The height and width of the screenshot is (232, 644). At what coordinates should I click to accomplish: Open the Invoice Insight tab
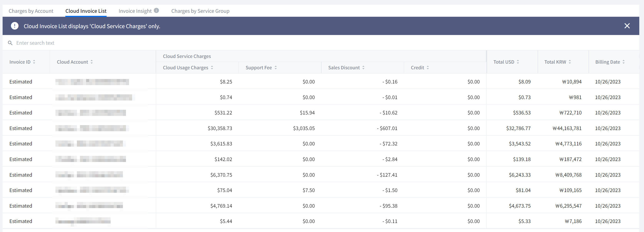pos(135,11)
